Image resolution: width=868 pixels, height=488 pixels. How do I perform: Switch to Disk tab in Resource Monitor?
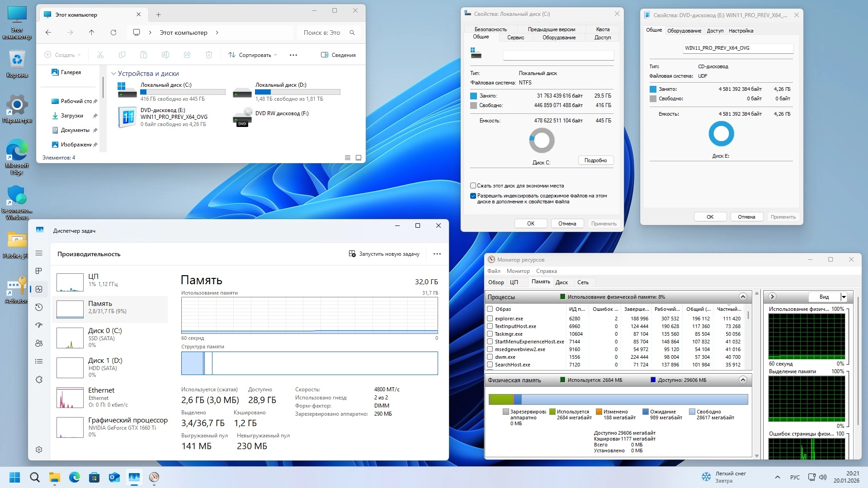[x=561, y=282]
